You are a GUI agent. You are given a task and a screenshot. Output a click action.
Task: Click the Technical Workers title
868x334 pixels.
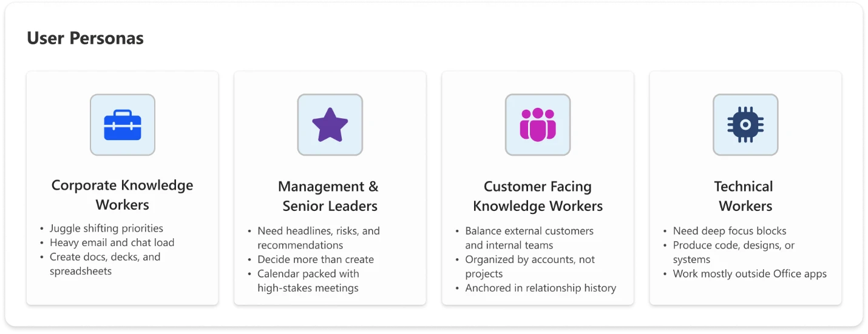[x=745, y=196]
